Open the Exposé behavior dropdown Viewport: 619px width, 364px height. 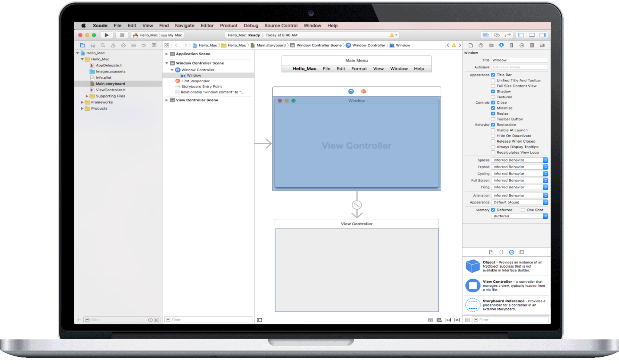click(x=520, y=167)
